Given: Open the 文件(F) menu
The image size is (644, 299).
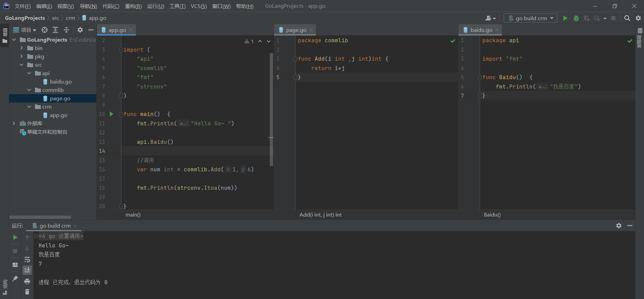Looking at the screenshot, I should [23, 6].
